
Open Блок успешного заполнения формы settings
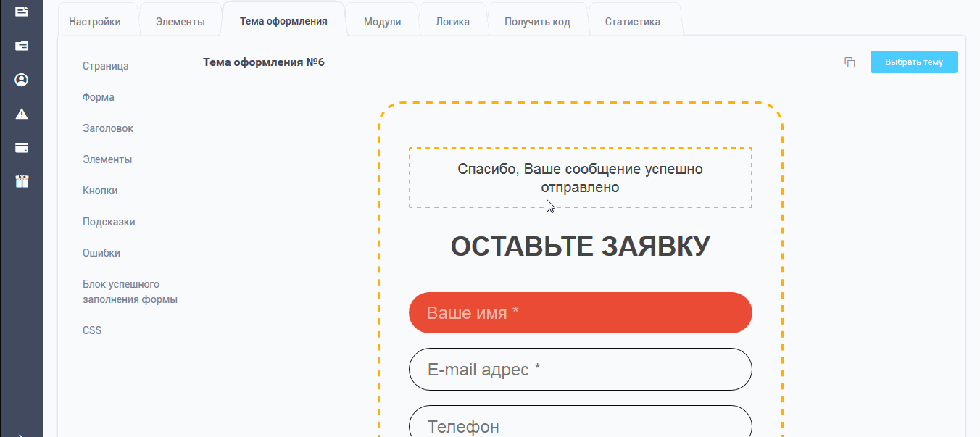[130, 292]
